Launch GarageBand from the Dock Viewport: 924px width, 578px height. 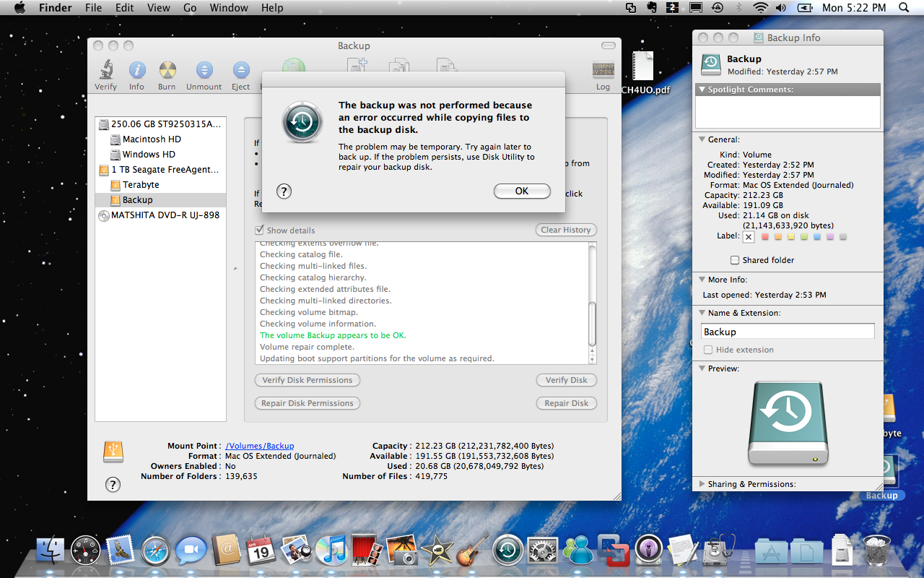[x=473, y=551]
